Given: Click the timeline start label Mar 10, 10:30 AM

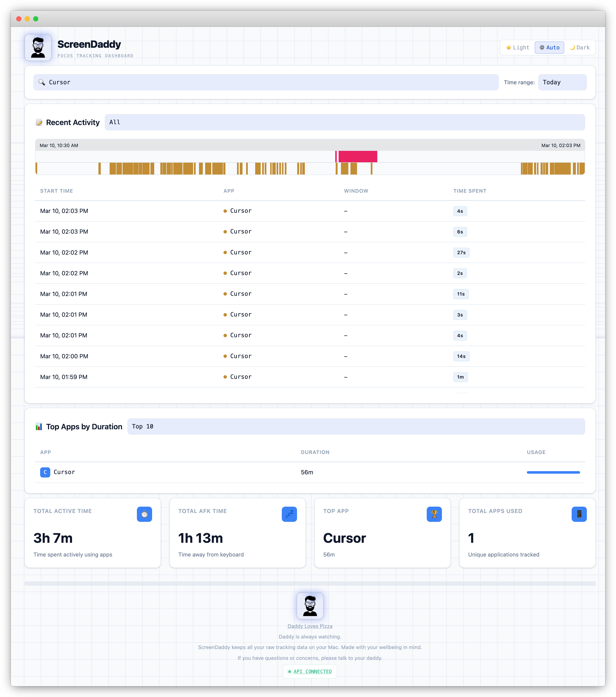Looking at the screenshot, I should point(59,145).
